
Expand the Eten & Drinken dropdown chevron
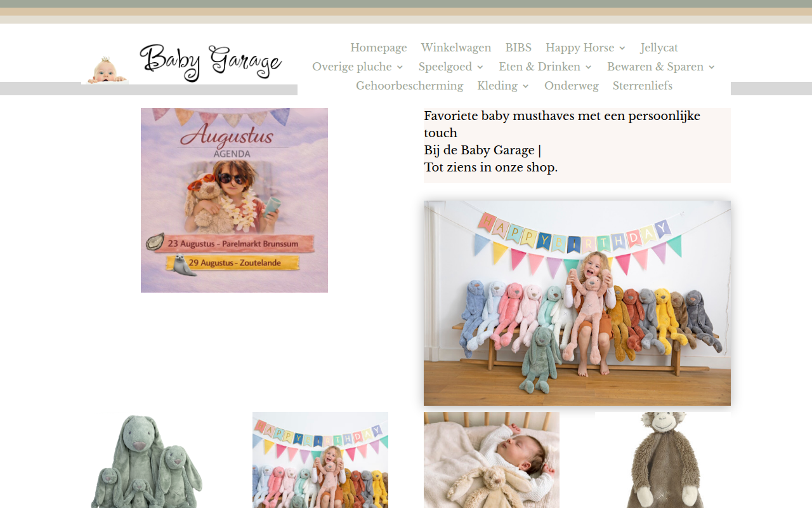pos(589,67)
